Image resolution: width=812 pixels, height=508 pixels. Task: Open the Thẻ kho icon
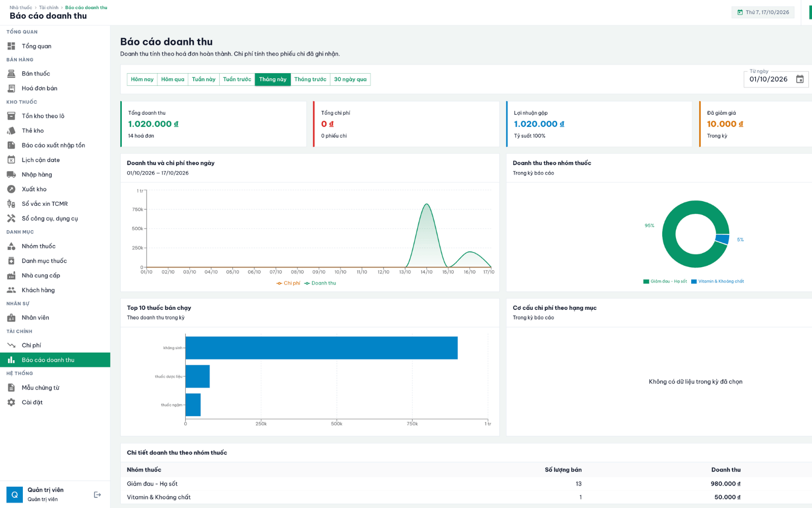[11, 131]
